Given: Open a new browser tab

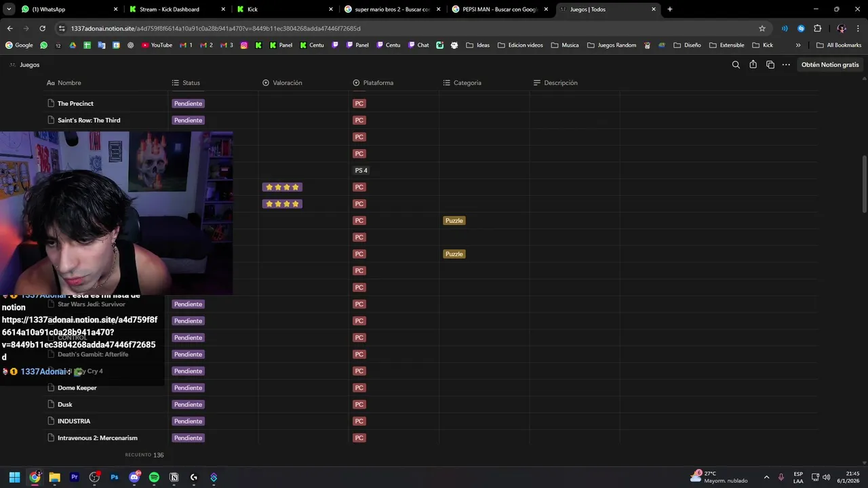Looking at the screenshot, I should click(670, 9).
